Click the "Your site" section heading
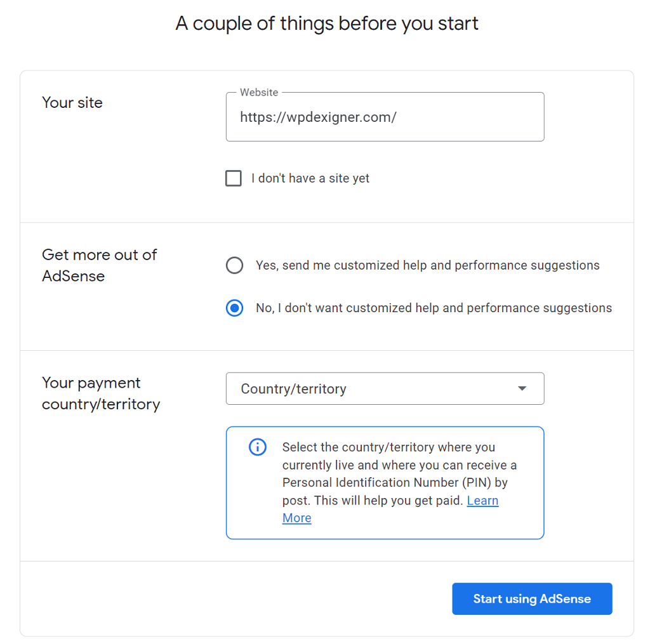Image resolution: width=650 pixels, height=644 pixels. click(72, 103)
